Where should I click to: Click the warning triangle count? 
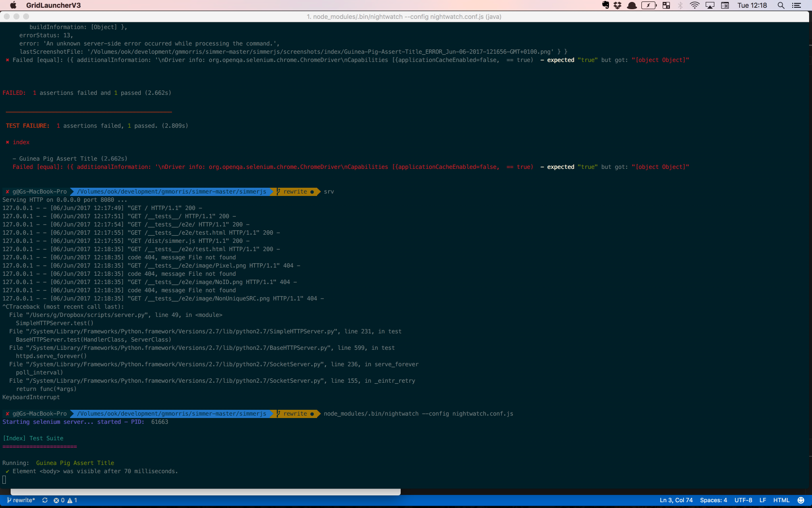(x=72, y=500)
